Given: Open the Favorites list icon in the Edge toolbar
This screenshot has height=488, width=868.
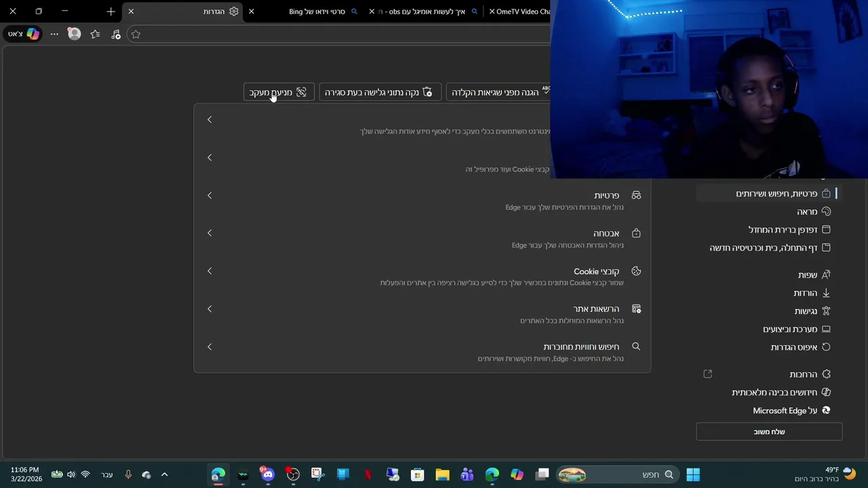Looking at the screenshot, I should (x=95, y=34).
